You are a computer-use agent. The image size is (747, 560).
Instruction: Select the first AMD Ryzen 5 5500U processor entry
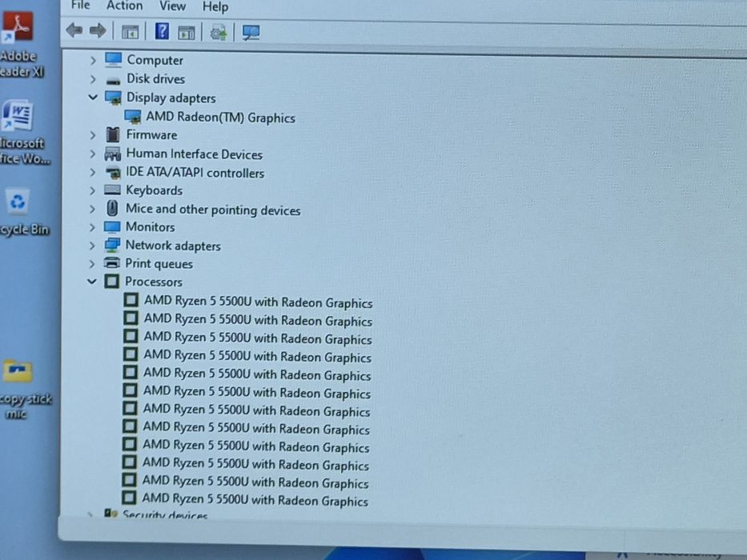[259, 302]
